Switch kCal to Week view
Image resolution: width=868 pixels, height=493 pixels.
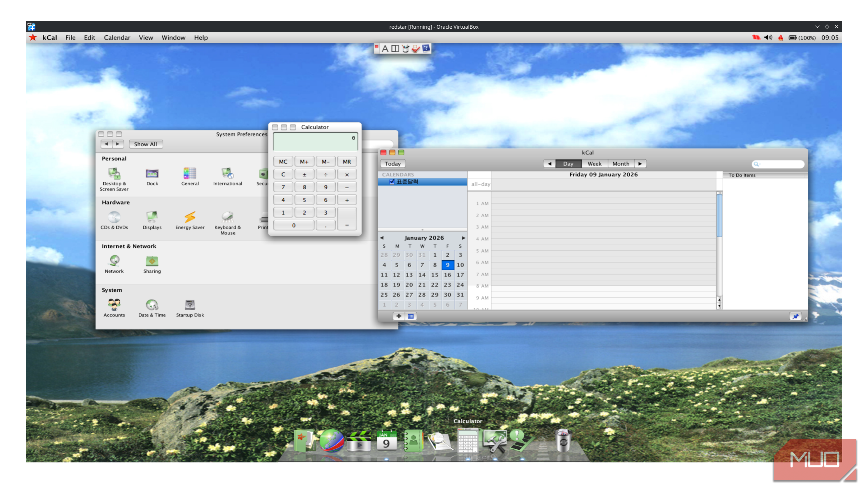coord(594,164)
